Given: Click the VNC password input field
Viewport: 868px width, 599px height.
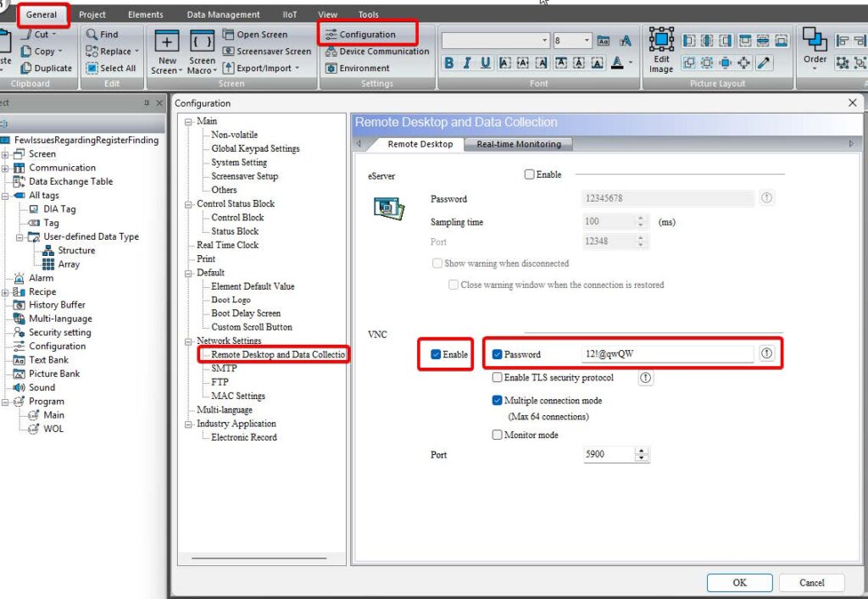Looking at the screenshot, I should point(666,354).
